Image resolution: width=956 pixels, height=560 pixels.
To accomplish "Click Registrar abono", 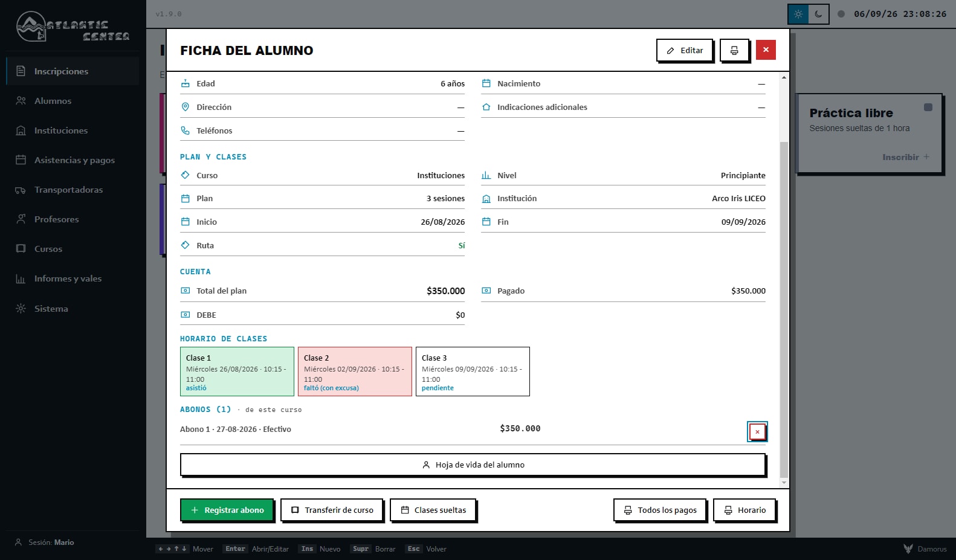I will click(x=227, y=510).
